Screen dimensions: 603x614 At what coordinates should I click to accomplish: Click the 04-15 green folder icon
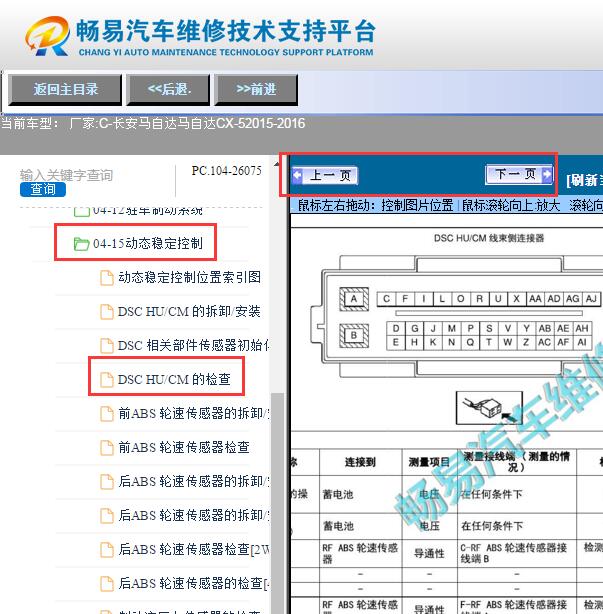tap(81, 244)
